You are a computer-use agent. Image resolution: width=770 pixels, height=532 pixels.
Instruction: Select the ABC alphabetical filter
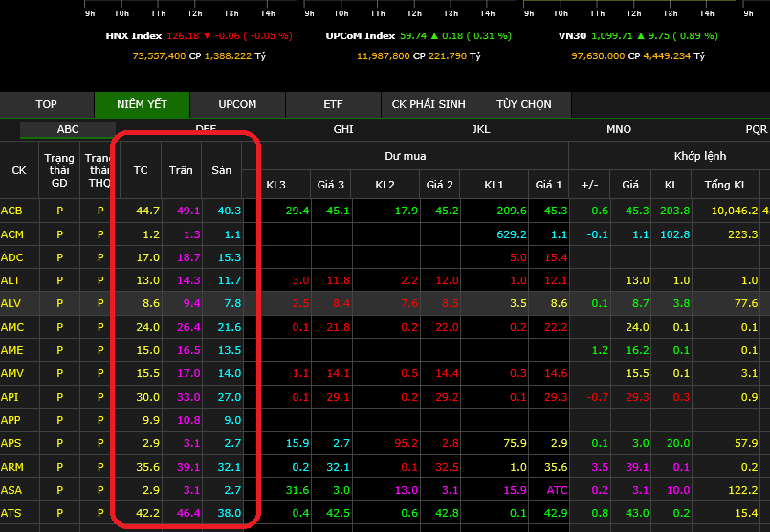68,129
